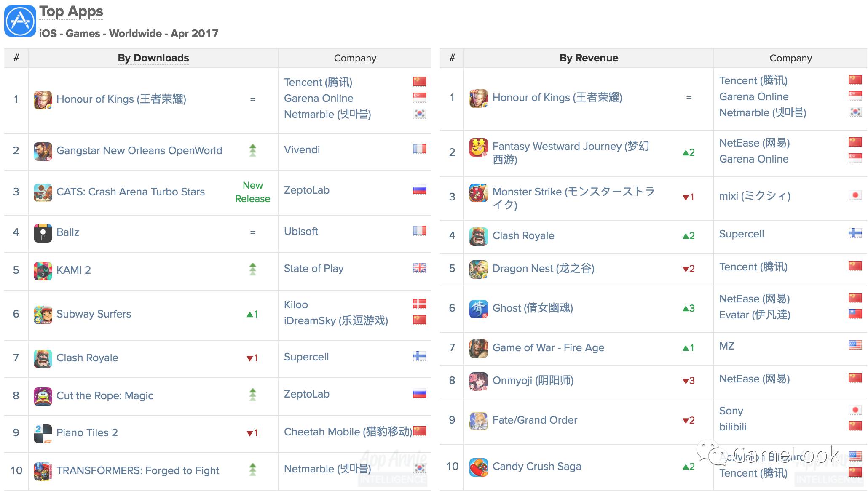Image resolution: width=868 pixels, height=491 pixels.
Task: Click the KAMI 2 app icon
Action: point(43,271)
